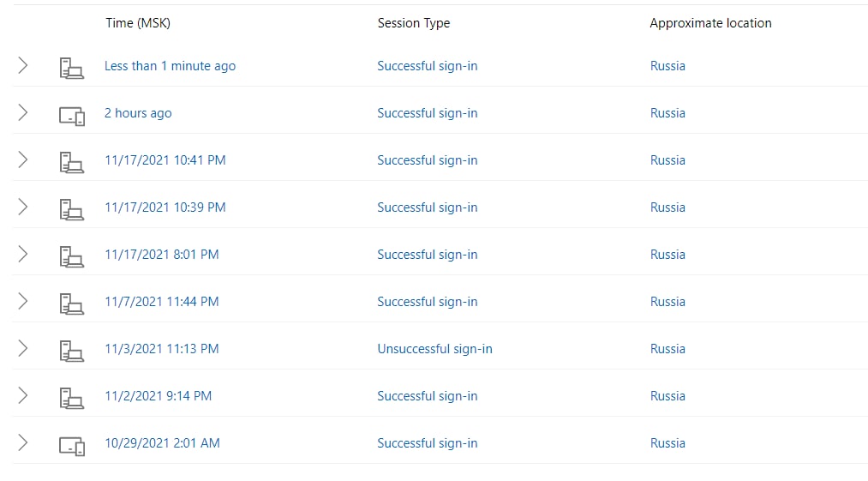This screenshot has height=481, width=868.
Task: Click 'Russia' location in 11/17/2021 10:39 PM row
Action: pos(667,207)
